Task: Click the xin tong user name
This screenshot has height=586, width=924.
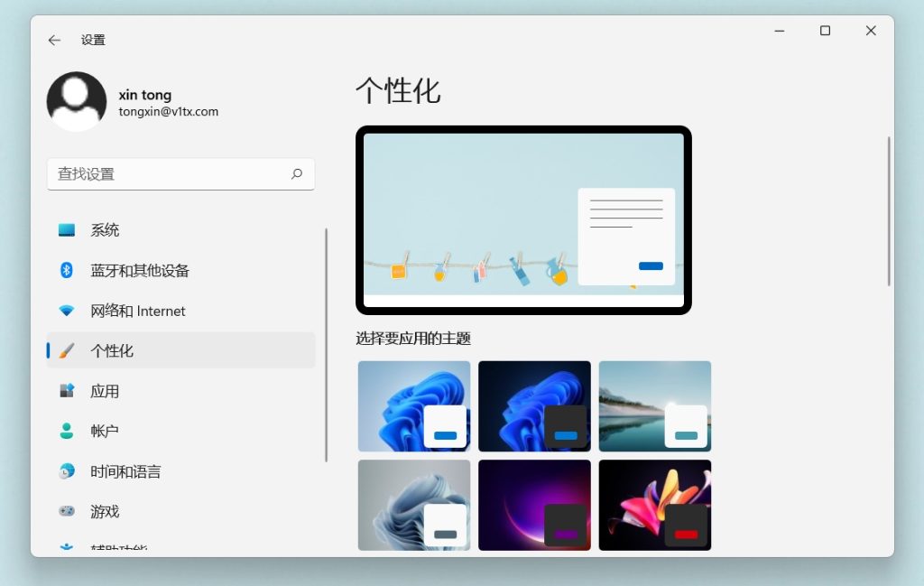Action: click(145, 95)
